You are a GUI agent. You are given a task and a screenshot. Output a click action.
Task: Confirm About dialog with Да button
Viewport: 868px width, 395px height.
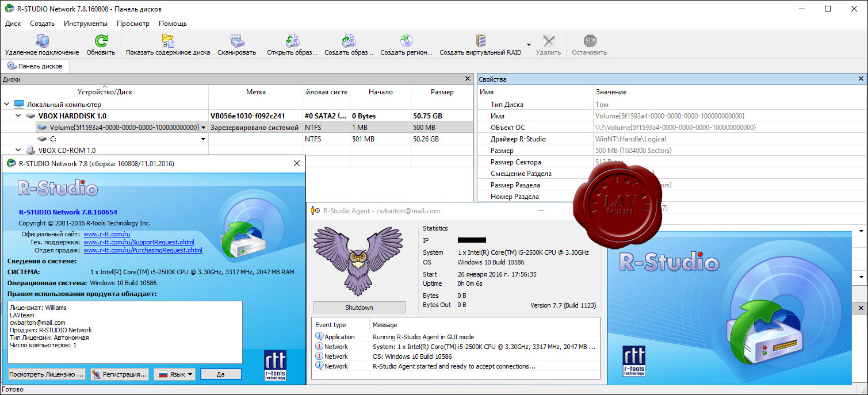pyautogui.click(x=221, y=374)
